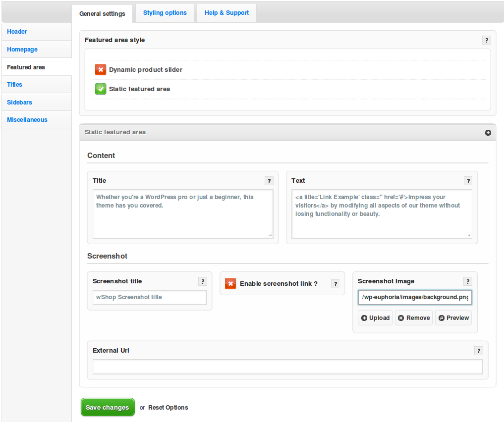The image size is (504, 422).
Task: Go to Homepage settings in sidebar
Action: (x=22, y=50)
